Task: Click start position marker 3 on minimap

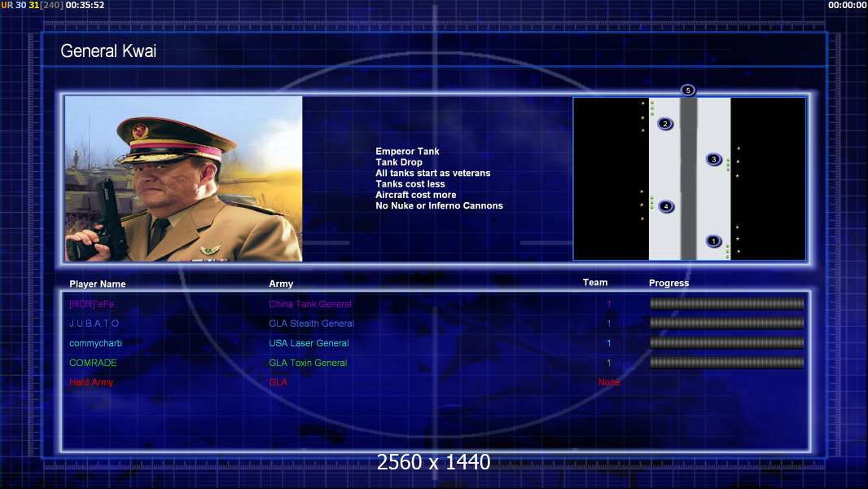Action: coord(713,160)
